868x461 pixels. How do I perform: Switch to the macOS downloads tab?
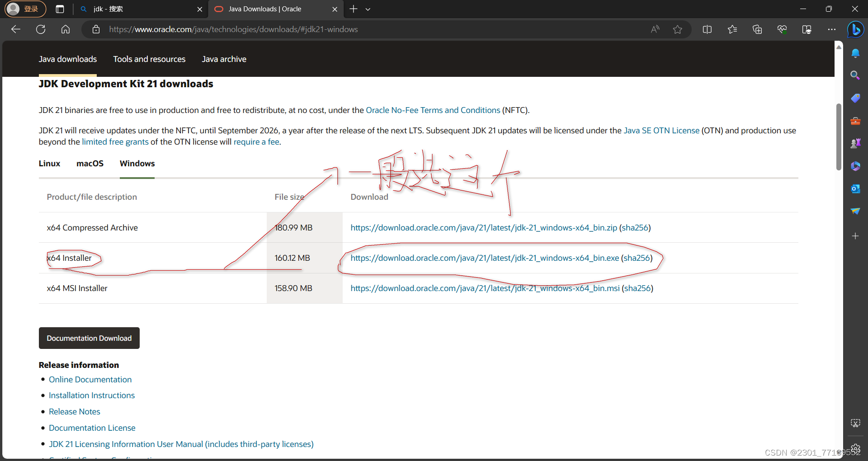(x=90, y=164)
